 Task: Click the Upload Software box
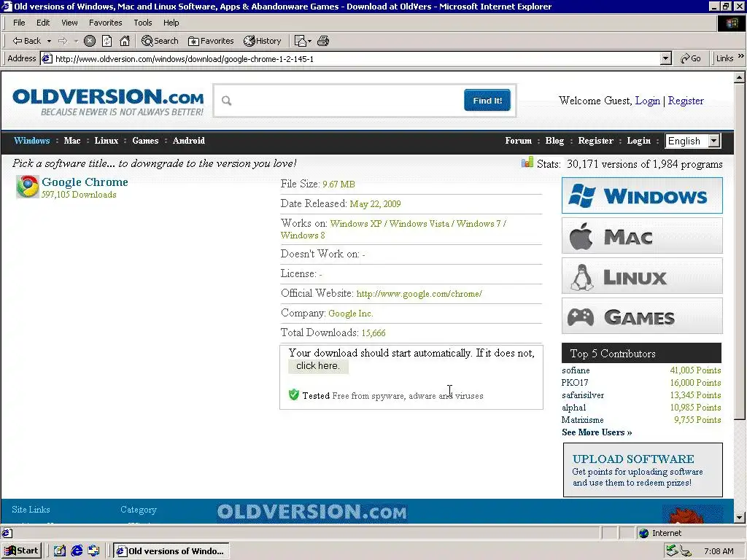point(643,470)
